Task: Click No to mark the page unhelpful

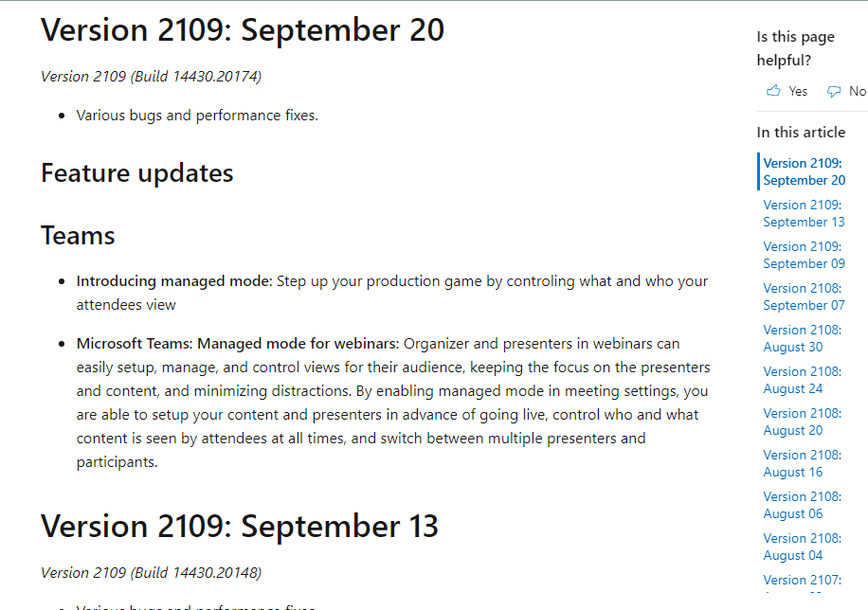Action: pyautogui.click(x=856, y=90)
